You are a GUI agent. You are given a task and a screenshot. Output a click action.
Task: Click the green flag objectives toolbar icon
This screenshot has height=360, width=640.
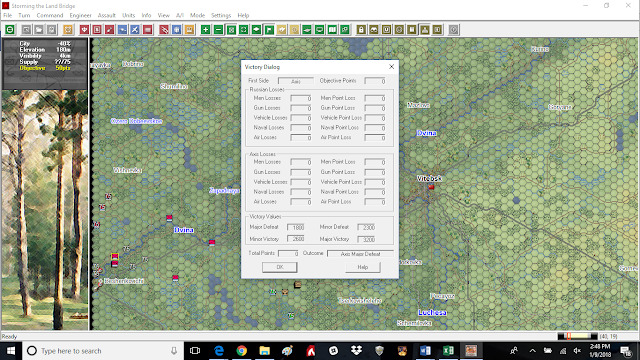pos(269,30)
